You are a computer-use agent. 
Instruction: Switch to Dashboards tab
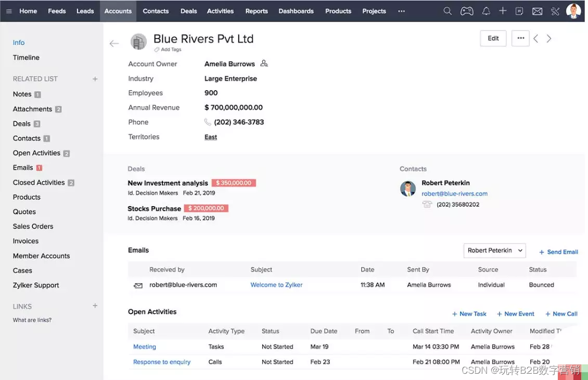296,11
